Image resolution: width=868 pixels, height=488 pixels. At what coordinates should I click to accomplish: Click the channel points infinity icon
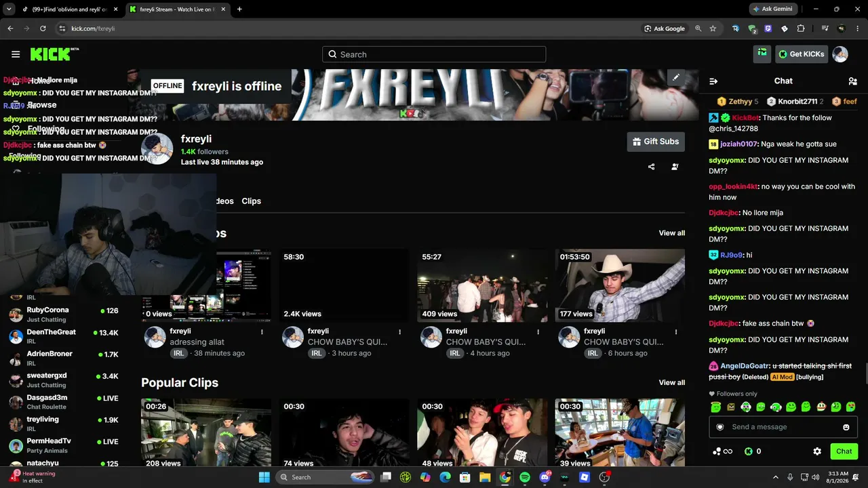[x=723, y=451]
